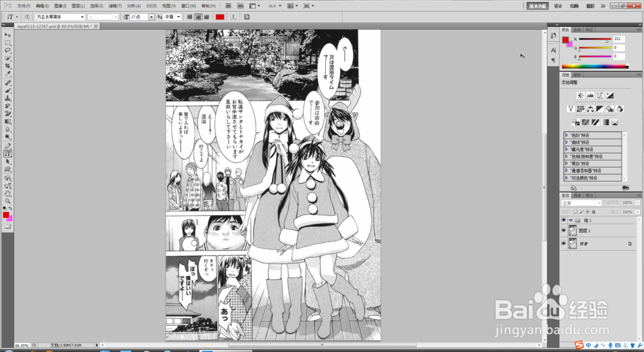Align text to bottom
This screenshot has height=352, width=644.
tap(206, 17)
